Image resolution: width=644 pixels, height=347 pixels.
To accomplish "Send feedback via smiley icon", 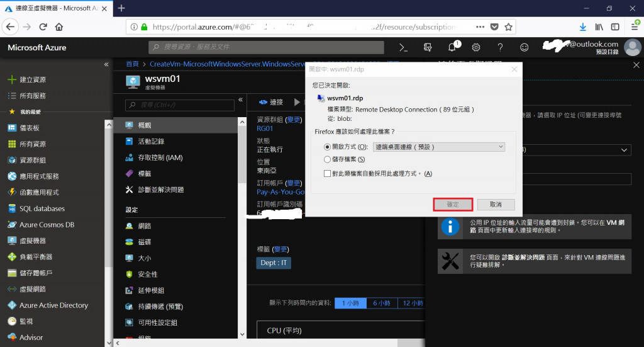I will 524,48.
